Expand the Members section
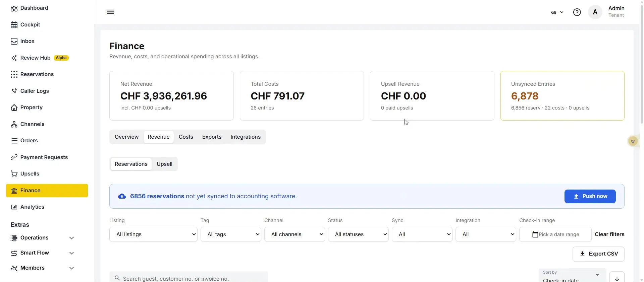This screenshot has height=282, width=644. tap(42, 268)
